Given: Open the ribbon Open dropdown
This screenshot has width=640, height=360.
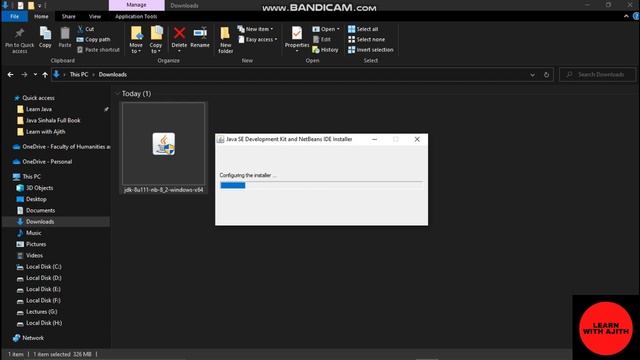Looking at the screenshot, I should tap(326, 29).
